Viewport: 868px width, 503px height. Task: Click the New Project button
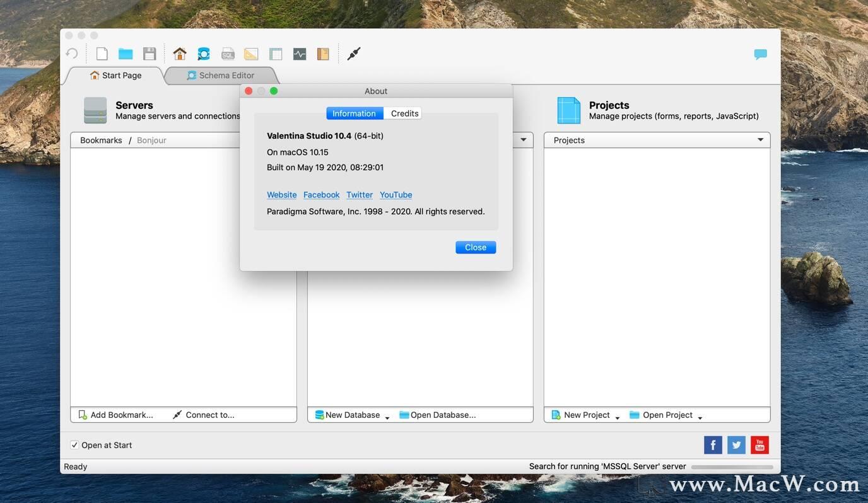[580, 415]
